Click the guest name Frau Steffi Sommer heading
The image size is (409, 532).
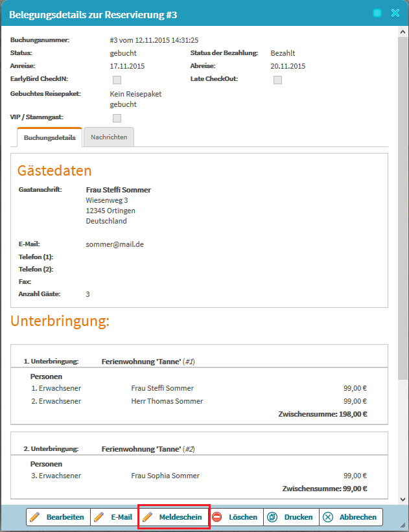tap(119, 190)
